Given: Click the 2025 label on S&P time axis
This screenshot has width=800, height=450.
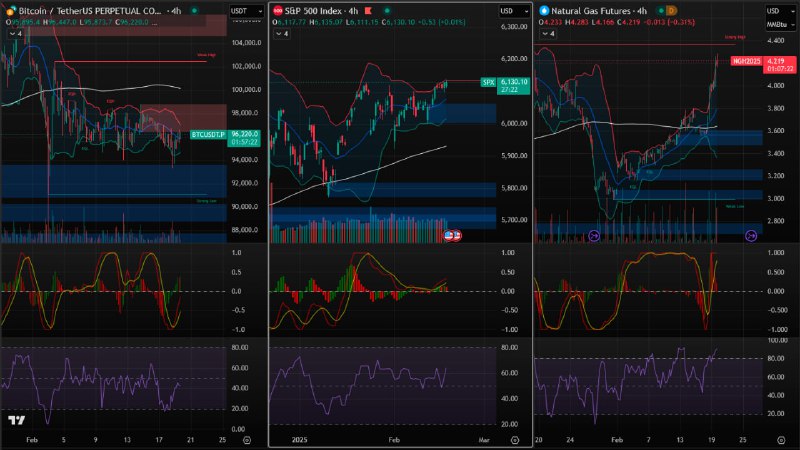Looking at the screenshot, I should (x=299, y=440).
